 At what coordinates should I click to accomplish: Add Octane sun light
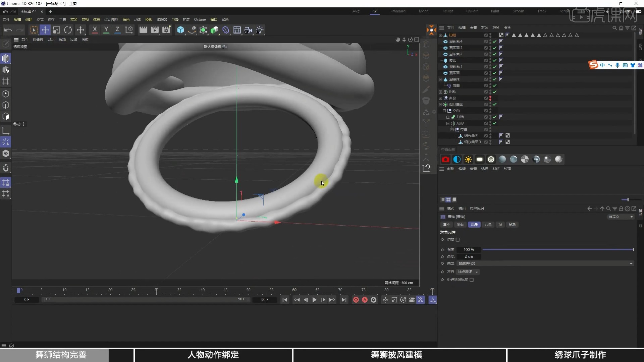pyautogui.click(x=468, y=160)
